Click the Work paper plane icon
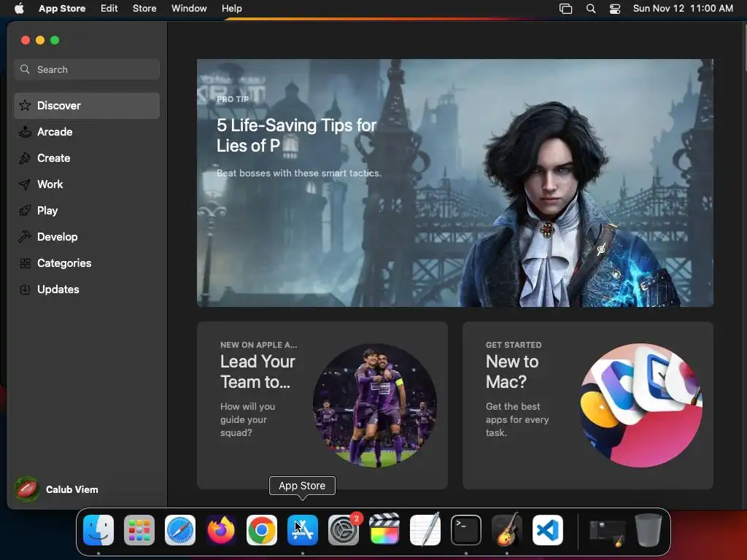The height and width of the screenshot is (560, 747). point(25,184)
